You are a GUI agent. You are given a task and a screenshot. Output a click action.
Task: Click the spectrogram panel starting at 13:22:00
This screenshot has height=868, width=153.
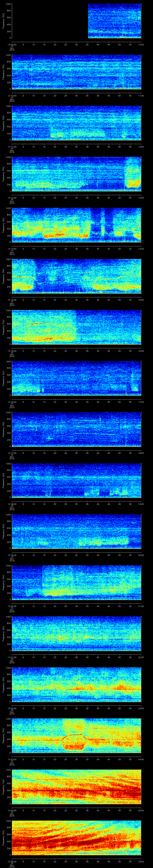click(76, 685)
